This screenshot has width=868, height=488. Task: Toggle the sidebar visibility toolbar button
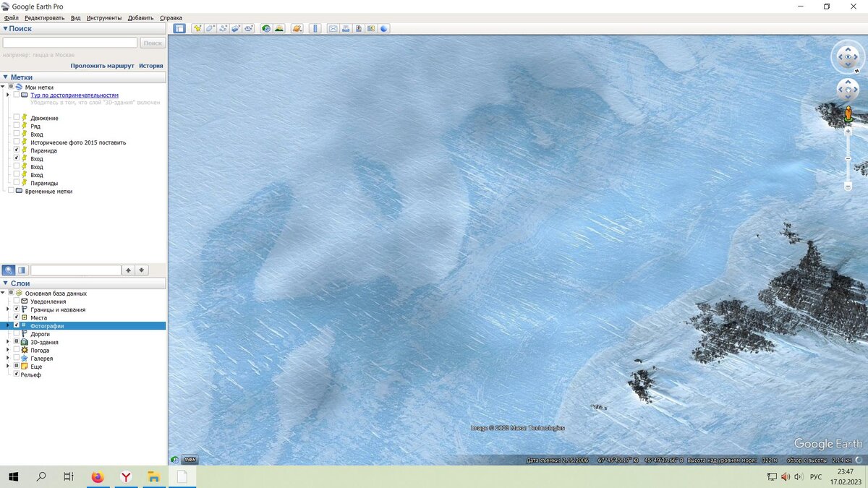click(179, 28)
